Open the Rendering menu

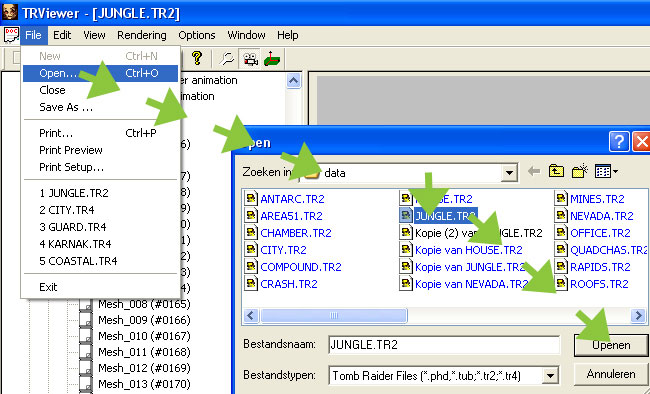[x=141, y=35]
